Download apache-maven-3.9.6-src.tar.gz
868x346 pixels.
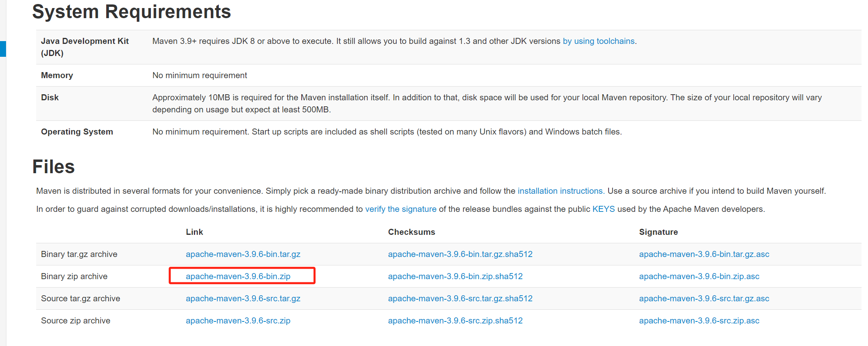point(243,298)
